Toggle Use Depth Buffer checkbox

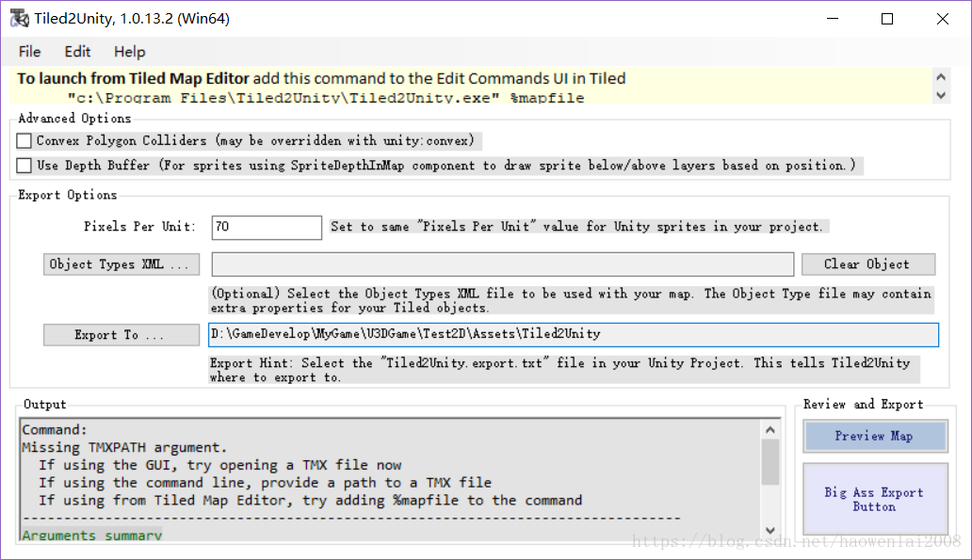[x=24, y=166]
